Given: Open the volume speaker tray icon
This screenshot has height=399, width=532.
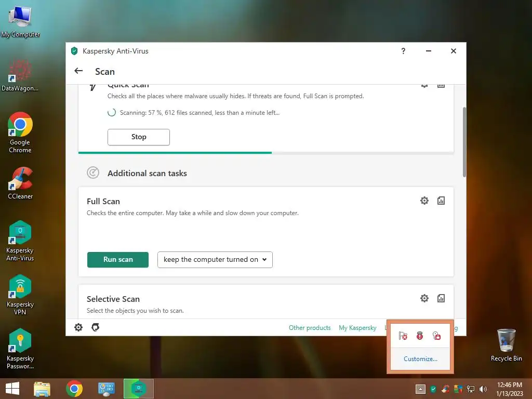Looking at the screenshot, I should coord(483,389).
